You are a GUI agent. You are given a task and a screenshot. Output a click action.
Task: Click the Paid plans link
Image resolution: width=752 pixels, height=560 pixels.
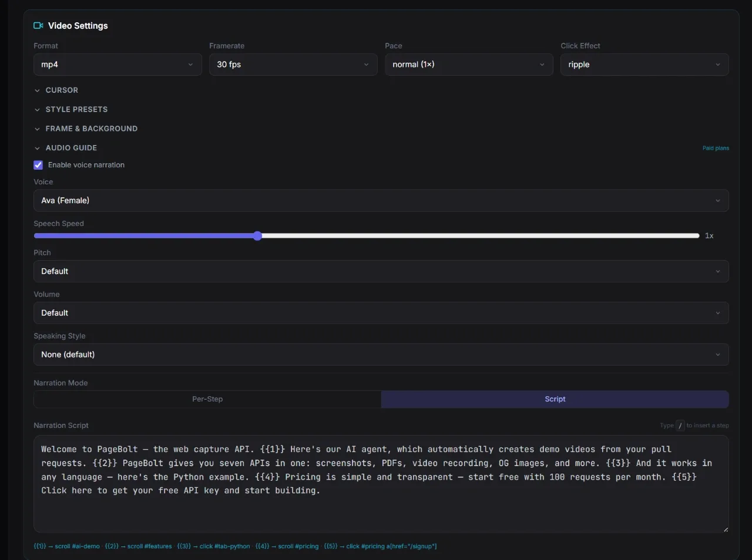pyautogui.click(x=716, y=148)
